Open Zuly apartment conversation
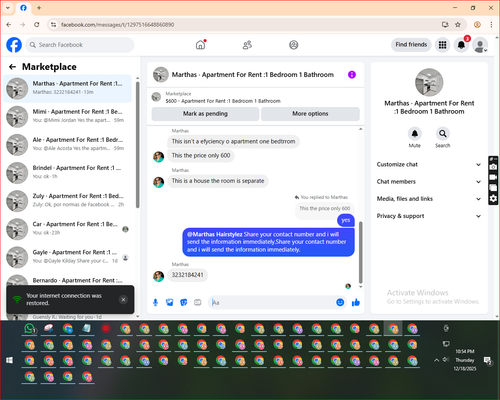Viewport: 500px width, 400px height. coord(68,201)
